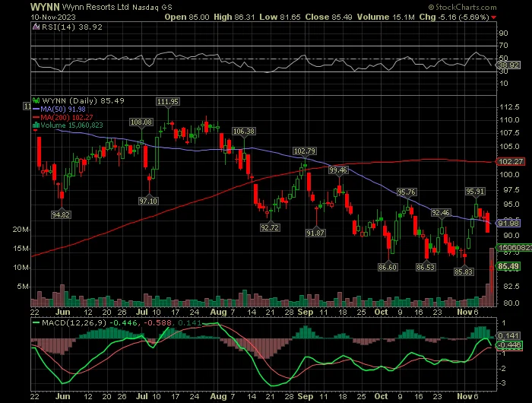Click the WYNN (Daily) 85.49 legend entry
This screenshot has width=532, height=403.
83,100
